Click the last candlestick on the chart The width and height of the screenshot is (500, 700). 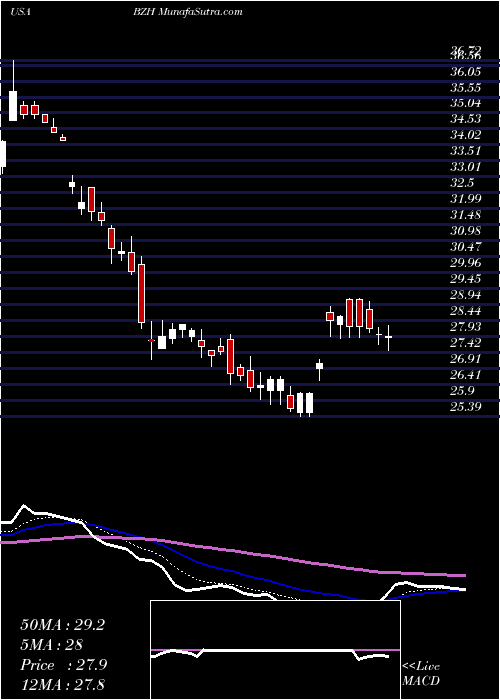tap(389, 338)
